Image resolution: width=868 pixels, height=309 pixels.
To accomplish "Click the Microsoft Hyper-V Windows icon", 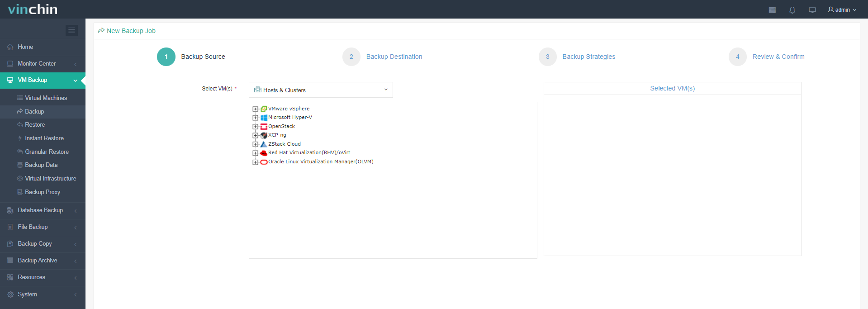I will (264, 118).
